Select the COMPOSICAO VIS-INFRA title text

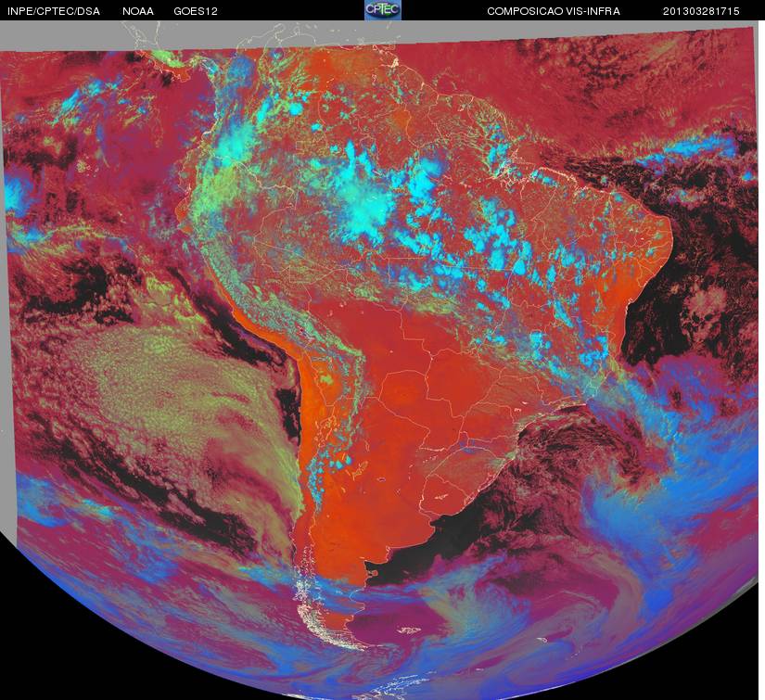[554, 11]
